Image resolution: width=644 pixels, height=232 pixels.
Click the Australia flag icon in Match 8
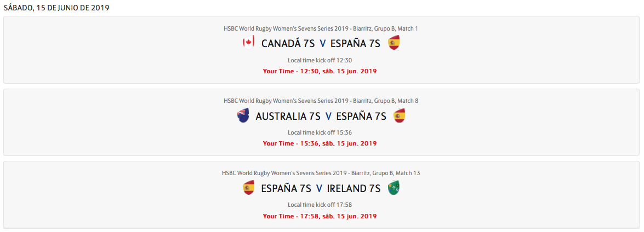(243, 115)
